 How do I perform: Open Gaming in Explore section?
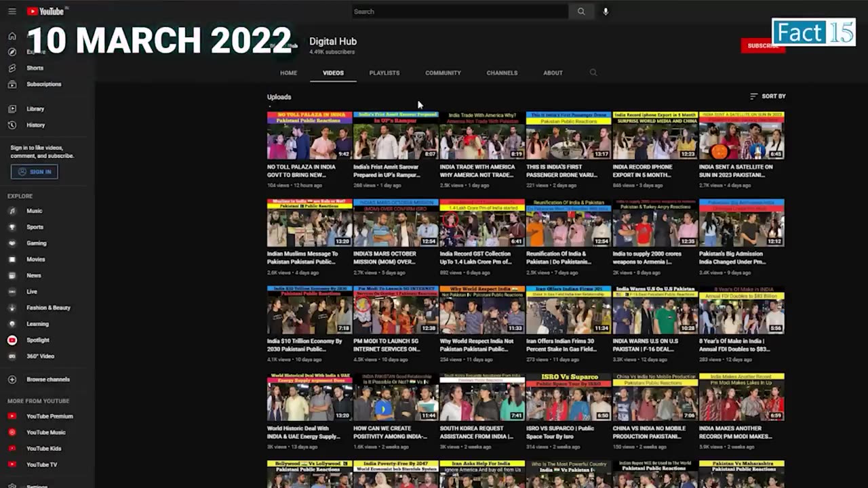[36, 243]
